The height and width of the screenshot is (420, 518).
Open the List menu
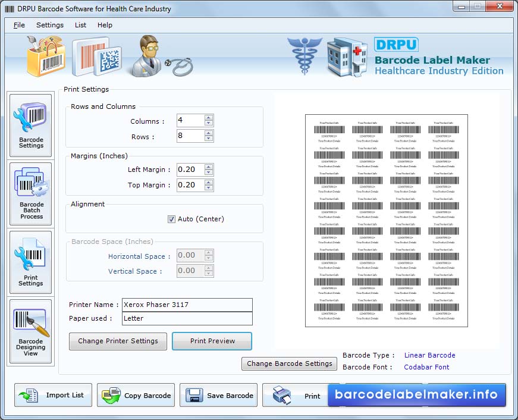click(x=80, y=25)
